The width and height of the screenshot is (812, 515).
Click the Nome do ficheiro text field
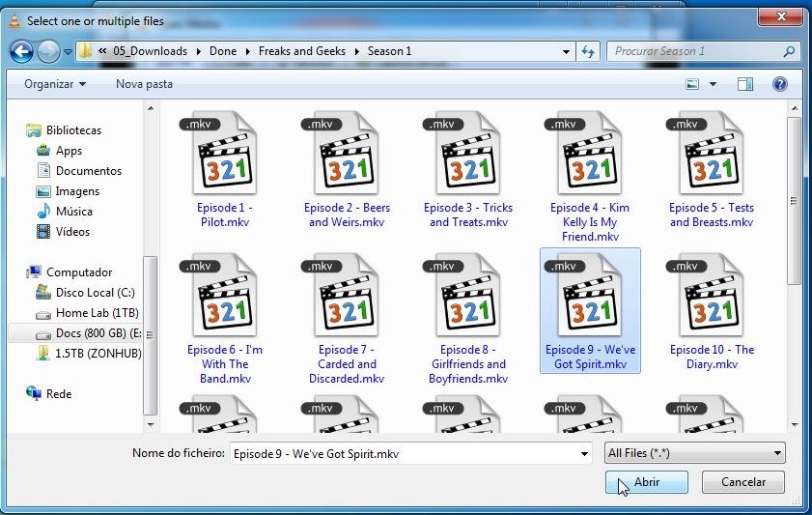pos(405,454)
